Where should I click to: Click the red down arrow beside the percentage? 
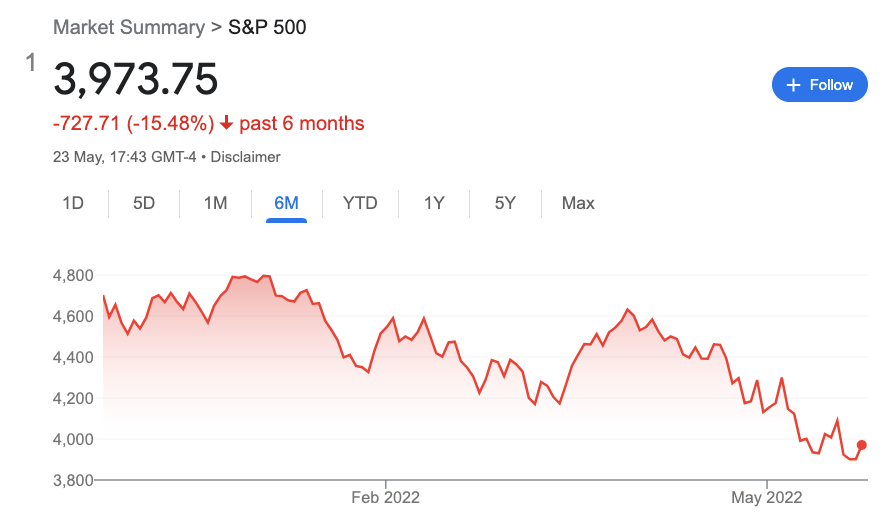227,124
